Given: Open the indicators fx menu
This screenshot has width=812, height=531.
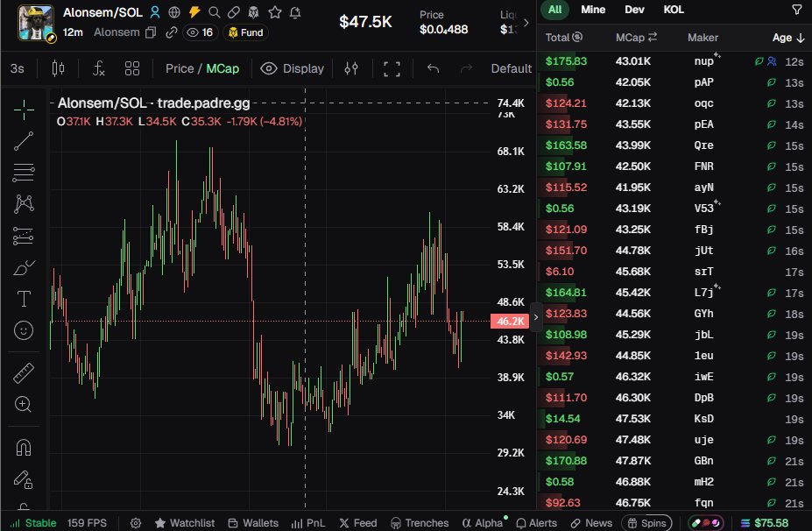Looking at the screenshot, I should tap(98, 68).
